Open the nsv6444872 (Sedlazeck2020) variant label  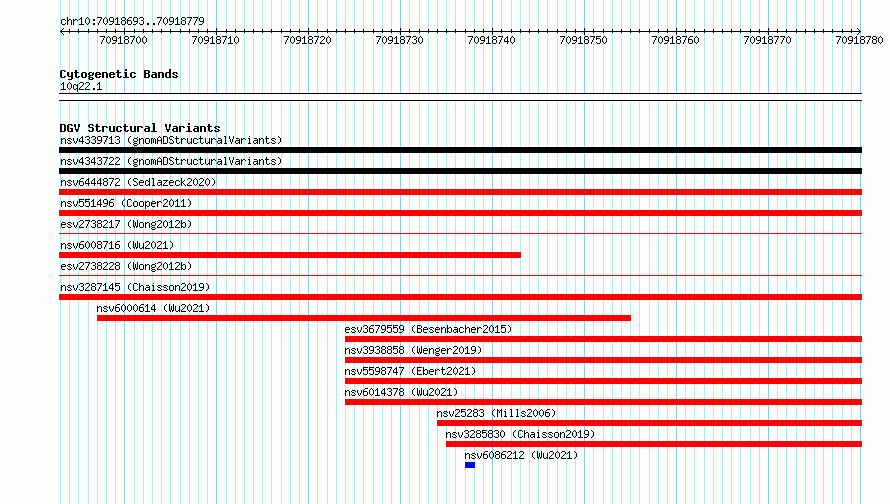pos(138,182)
